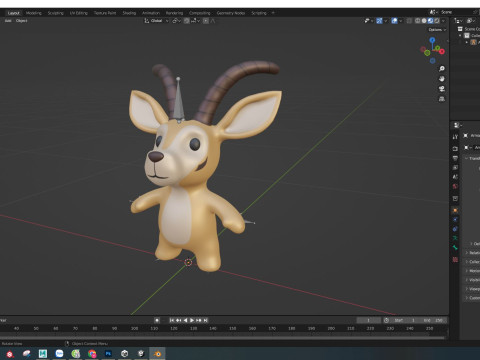480x360 pixels.
Task: Toggle camera view icon
Action: click(442, 89)
